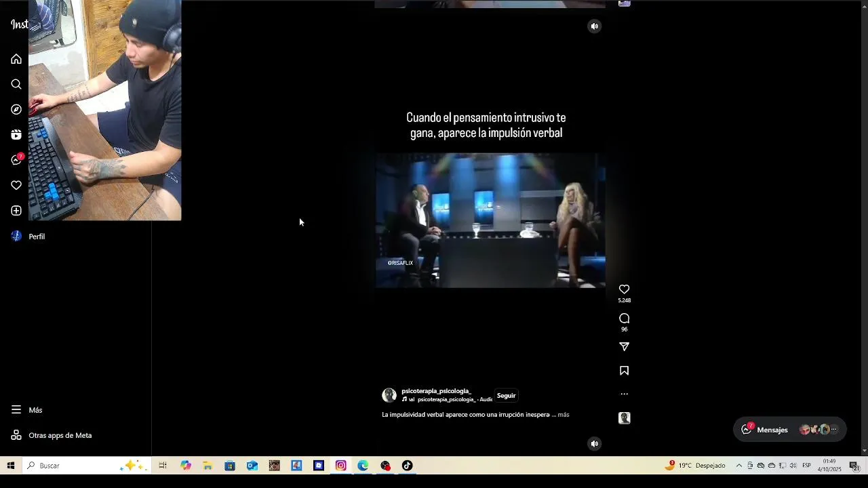Viewport: 868px width, 488px height.
Task: Open the reel's audio track link
Action: 448,400
